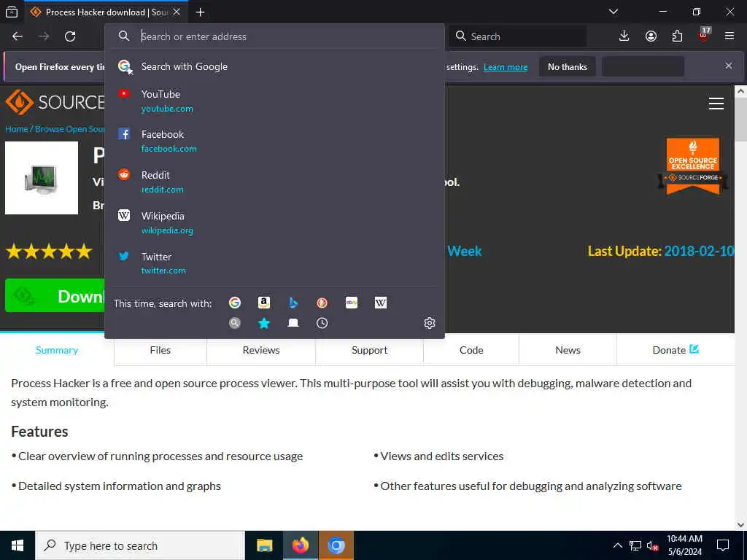The width and height of the screenshot is (747, 560).
Task: Select the Reddit suggestion row
Action: pyautogui.click(x=274, y=182)
